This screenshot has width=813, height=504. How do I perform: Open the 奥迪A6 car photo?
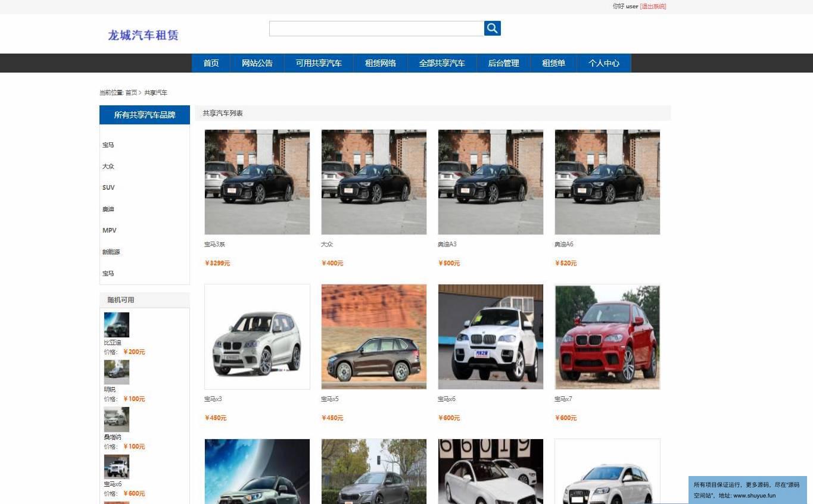click(x=608, y=182)
